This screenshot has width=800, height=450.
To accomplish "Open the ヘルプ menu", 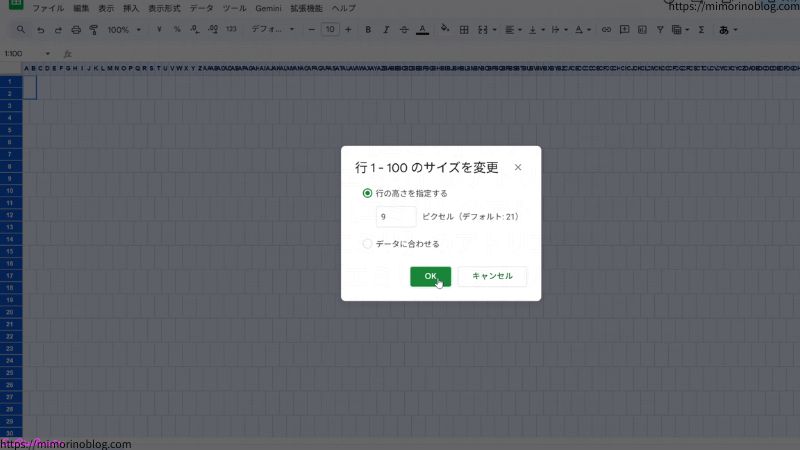I will (x=343, y=8).
